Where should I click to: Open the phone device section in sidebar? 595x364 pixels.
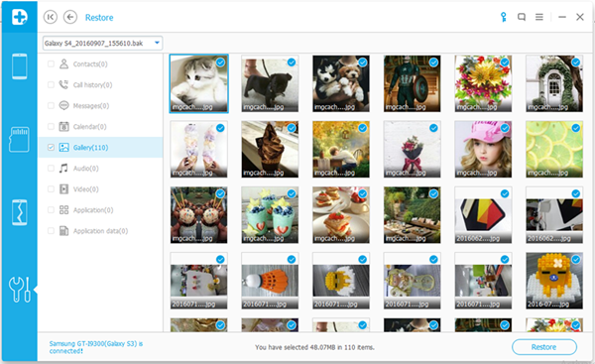tap(20, 66)
